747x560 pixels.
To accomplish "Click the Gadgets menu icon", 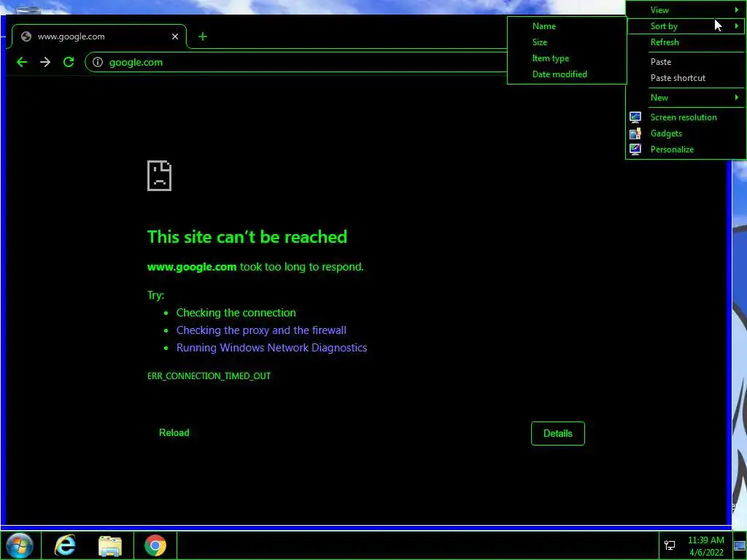I will pos(635,133).
